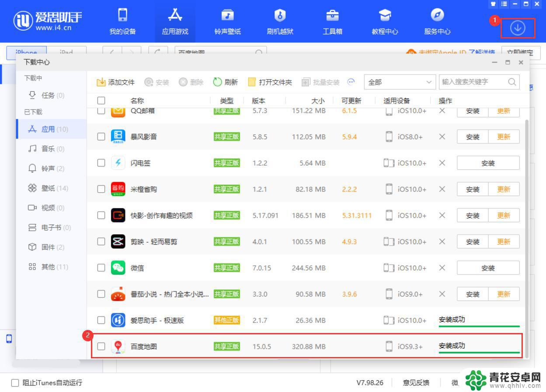Image resolution: width=546 pixels, height=392 pixels.
Task: Click the 番茄小说 app icon
Action: click(118, 294)
